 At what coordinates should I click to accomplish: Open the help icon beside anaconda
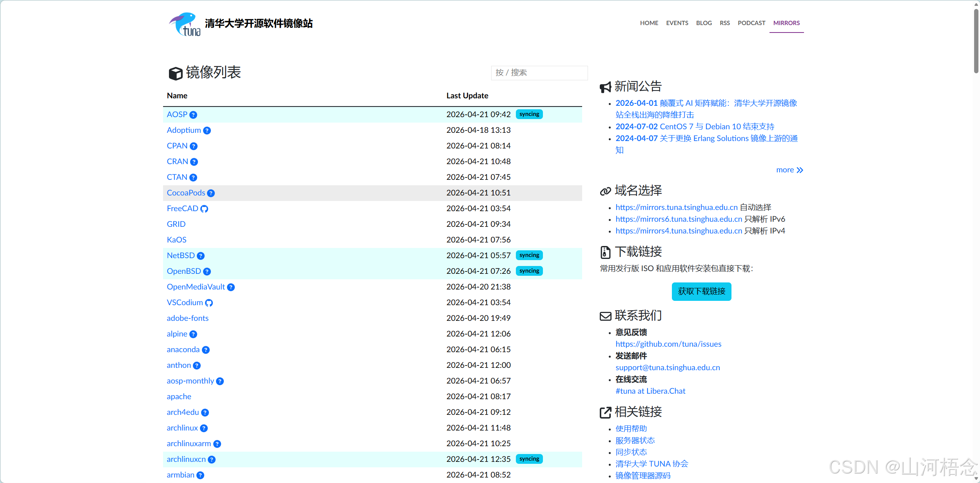point(206,350)
